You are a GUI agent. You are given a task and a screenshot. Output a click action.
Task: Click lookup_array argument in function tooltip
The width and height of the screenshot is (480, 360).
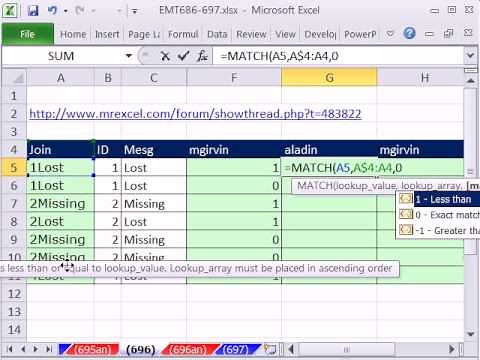pyautogui.click(x=432, y=186)
